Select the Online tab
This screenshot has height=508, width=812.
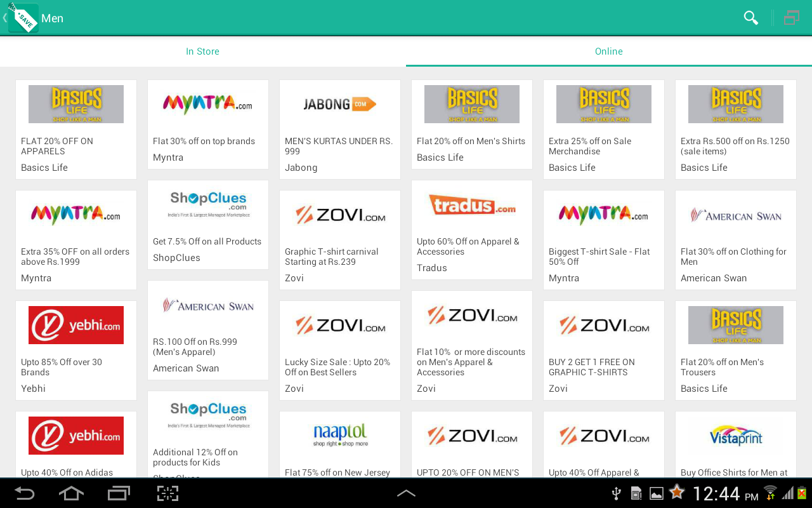pyautogui.click(x=609, y=51)
